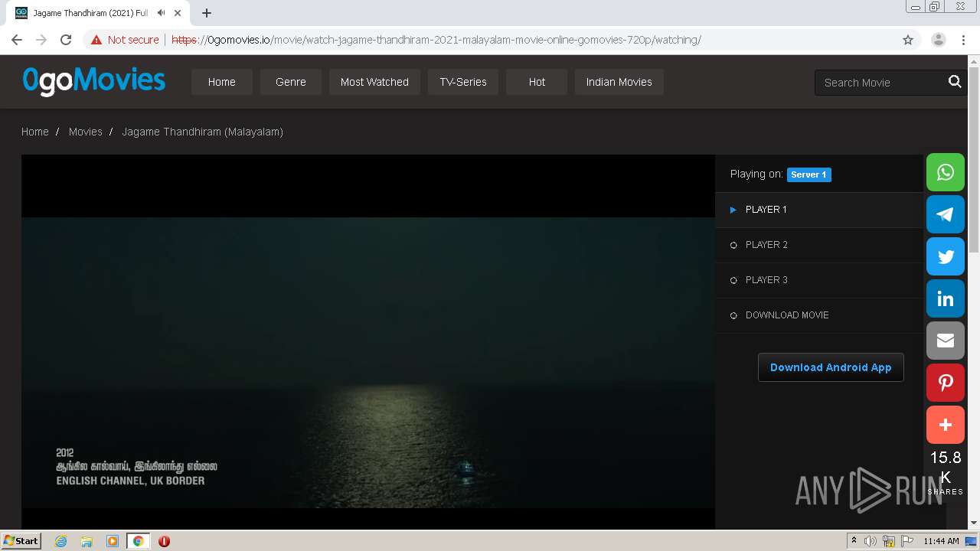The height and width of the screenshot is (551, 980).
Task: Open File Explorer from taskbar
Action: pyautogui.click(x=87, y=541)
